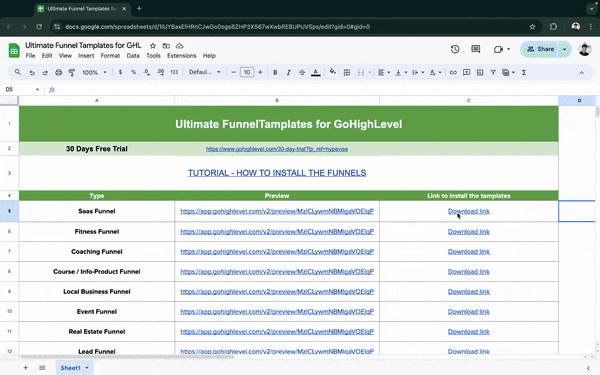Open the Extensions menu

[181, 56]
